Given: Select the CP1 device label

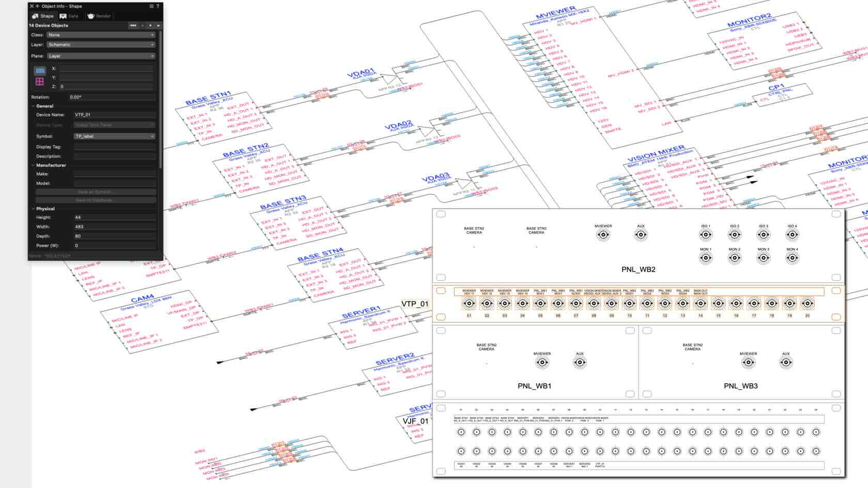Looking at the screenshot, I should click(777, 87).
